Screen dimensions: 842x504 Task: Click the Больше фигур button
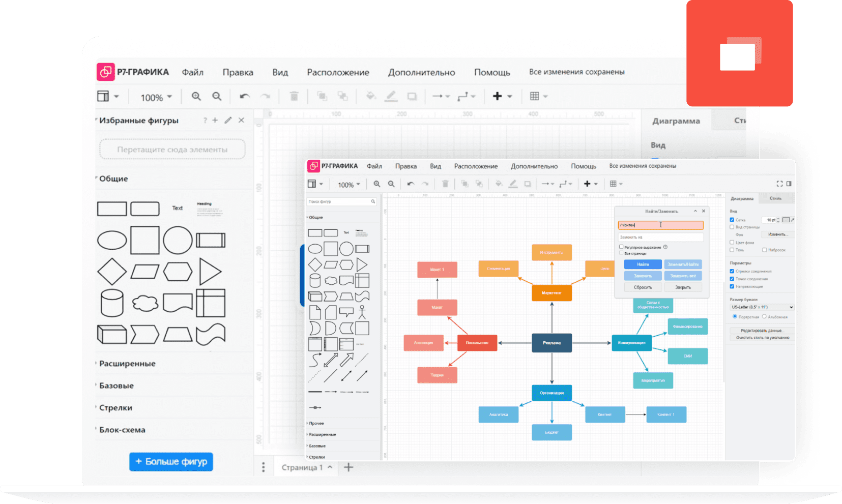[171, 462]
